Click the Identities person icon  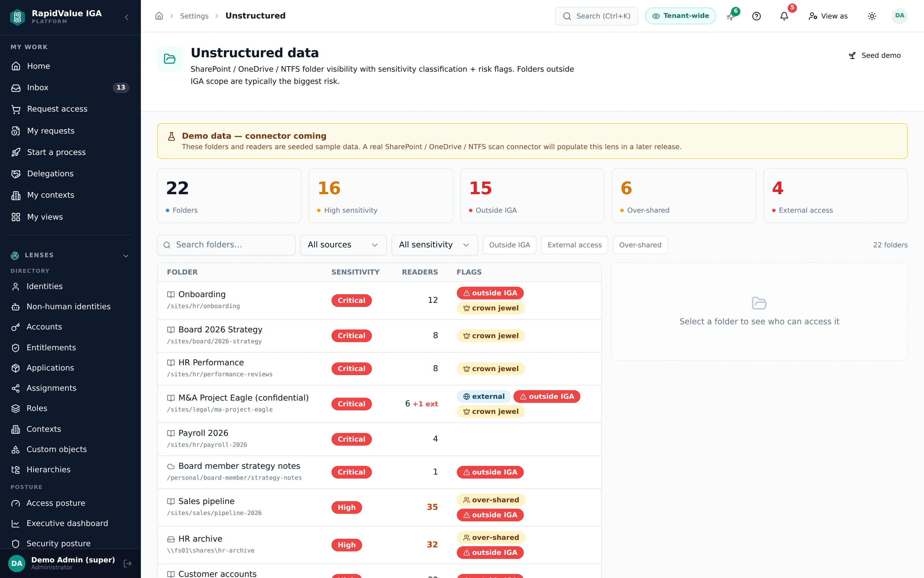(15, 286)
